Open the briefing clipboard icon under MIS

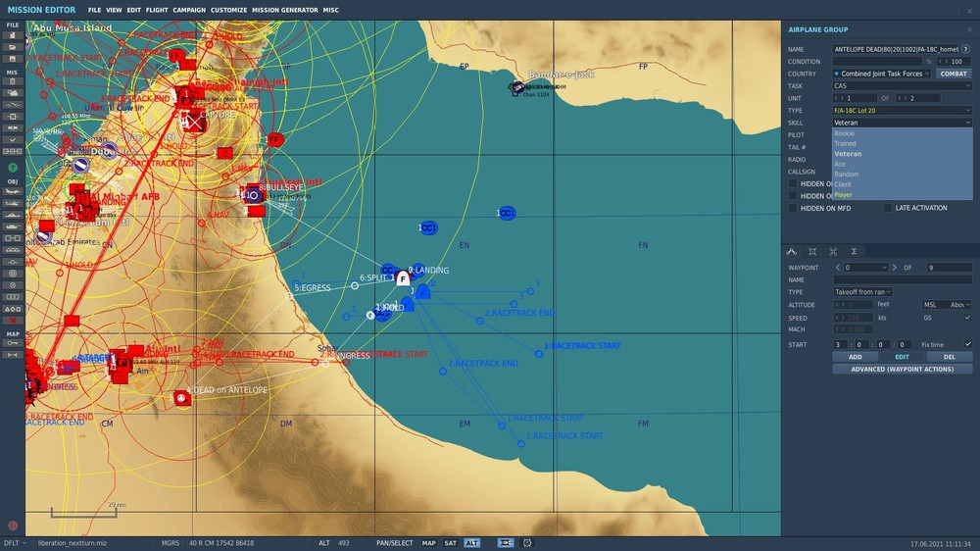13,81
